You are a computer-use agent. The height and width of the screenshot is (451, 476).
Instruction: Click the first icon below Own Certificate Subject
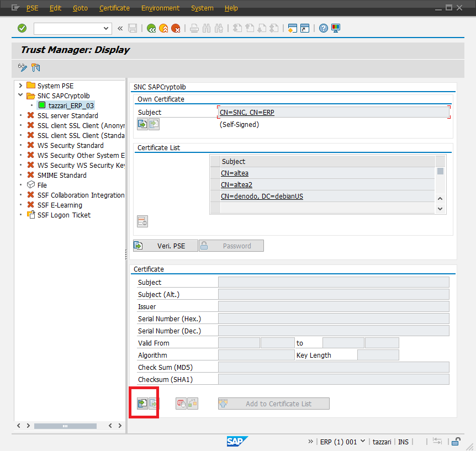tap(142, 124)
